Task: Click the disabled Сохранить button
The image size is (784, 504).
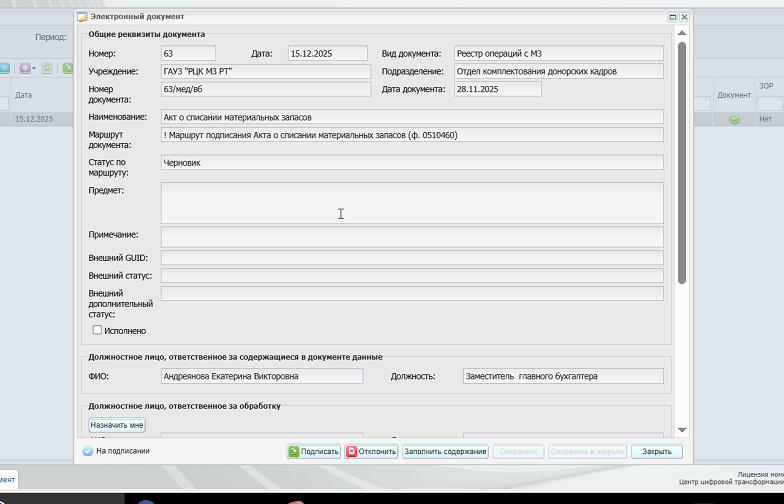Action: pyautogui.click(x=518, y=452)
